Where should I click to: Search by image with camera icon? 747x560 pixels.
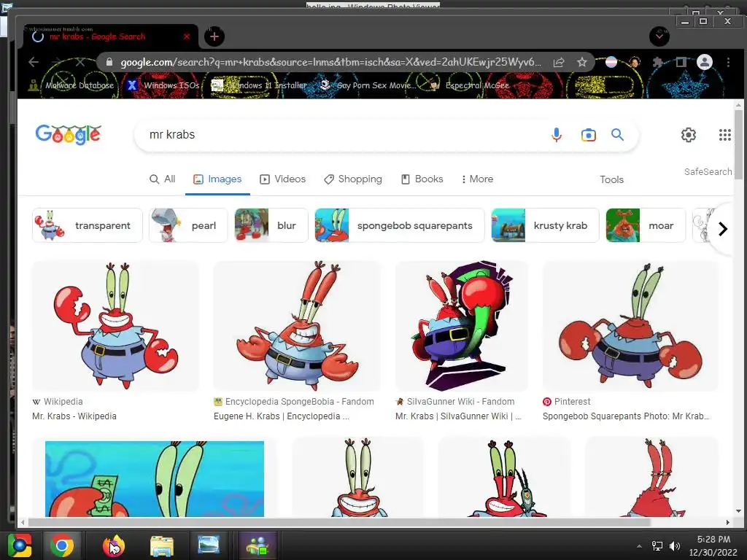click(589, 135)
